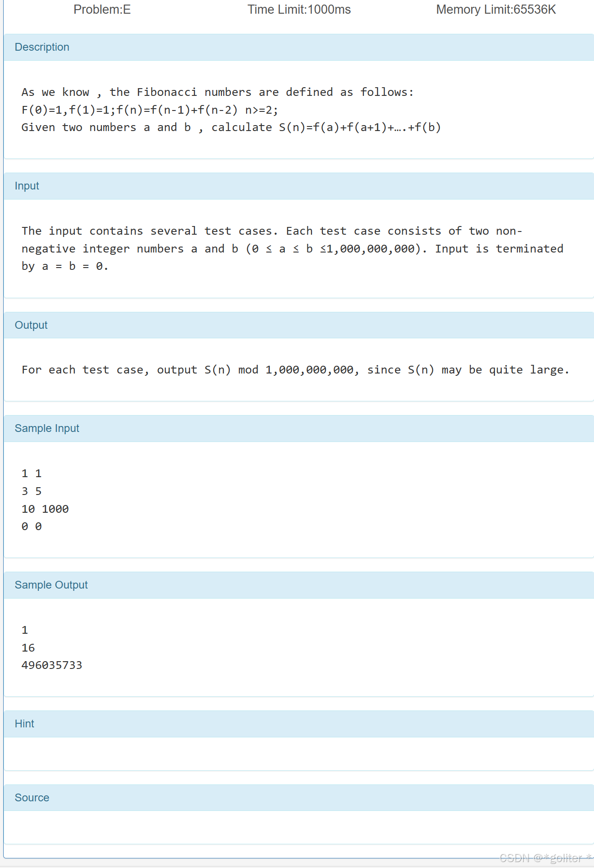The width and height of the screenshot is (594, 868).
Task: Click the line 'by a = b = 0.'
Action: pos(65,266)
